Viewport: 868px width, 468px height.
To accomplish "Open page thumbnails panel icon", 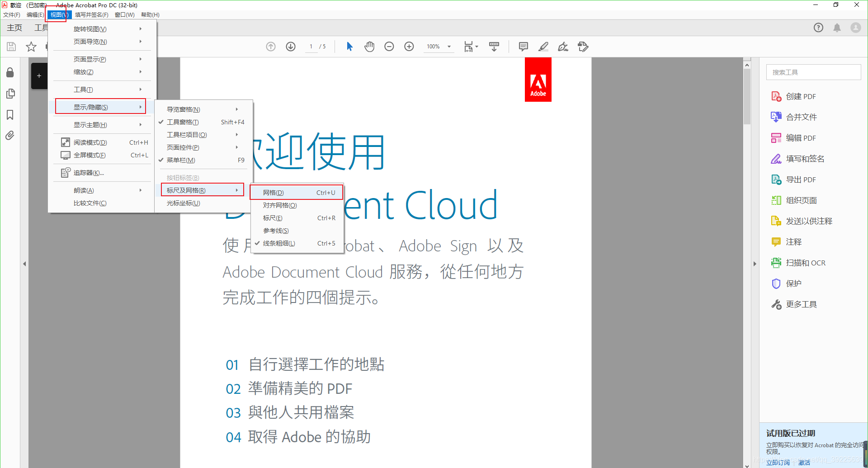I will pyautogui.click(x=10, y=94).
